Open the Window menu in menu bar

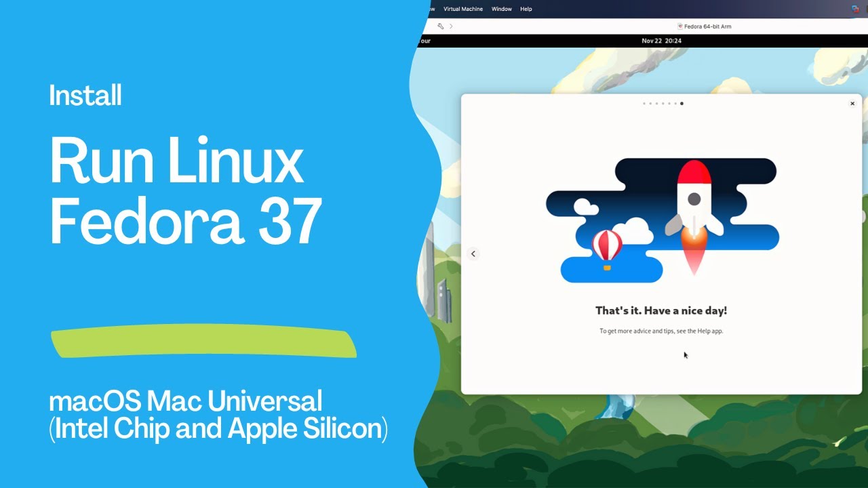pyautogui.click(x=501, y=9)
